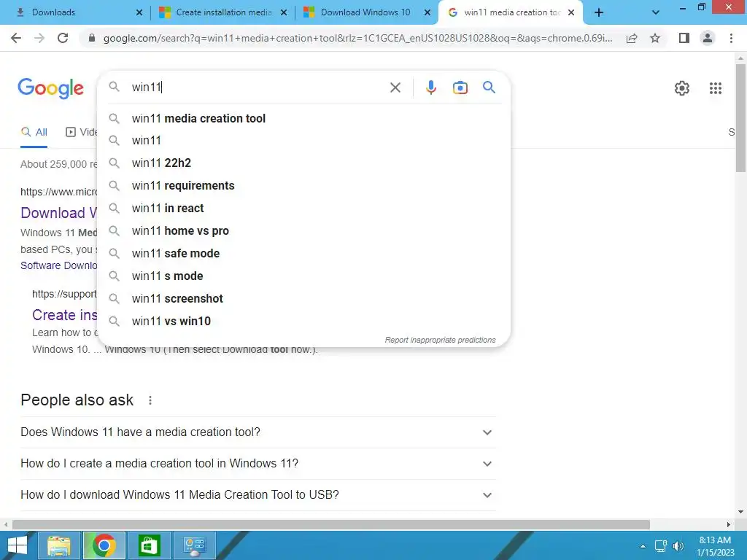Close the Download Windows 10 tab
The image size is (747, 560).
[427, 12]
